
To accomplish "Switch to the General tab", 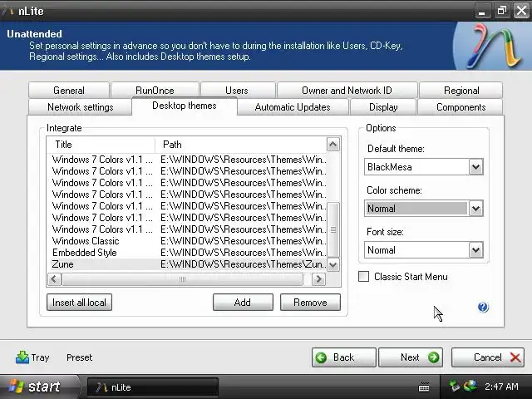I will (69, 91).
